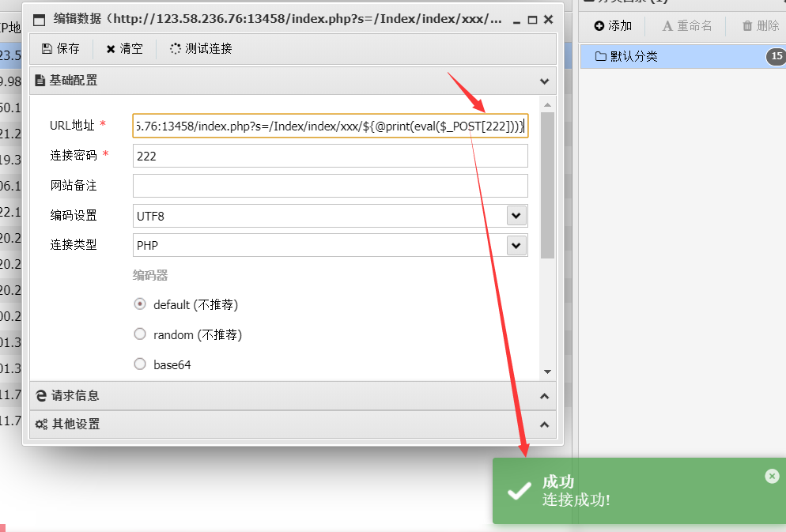Click the 默认分类 folder icon

coord(600,56)
